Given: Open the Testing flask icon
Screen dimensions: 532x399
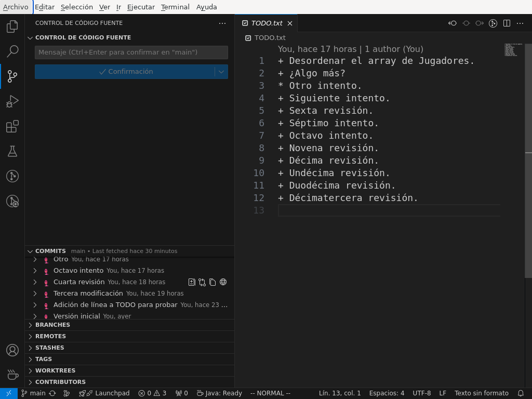Looking at the screenshot, I should point(12,151).
